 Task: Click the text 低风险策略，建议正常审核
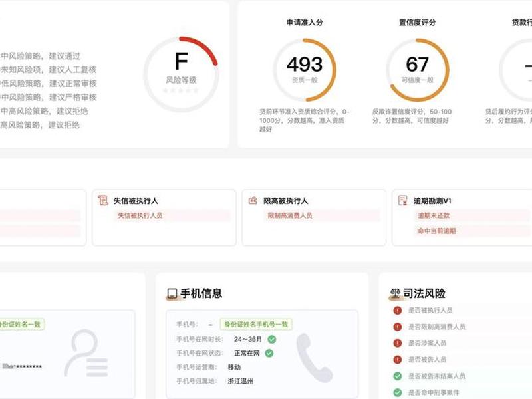[49, 84]
